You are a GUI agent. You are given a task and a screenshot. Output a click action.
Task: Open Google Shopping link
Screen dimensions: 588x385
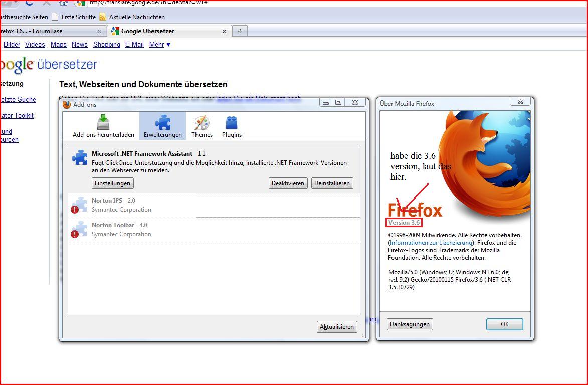(x=107, y=44)
